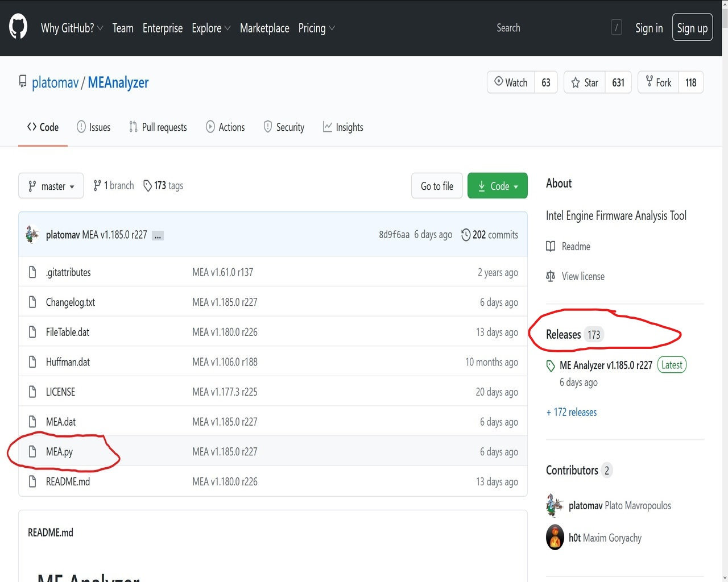
Task: Click the file icon next to MEA.dat
Action: point(32,422)
